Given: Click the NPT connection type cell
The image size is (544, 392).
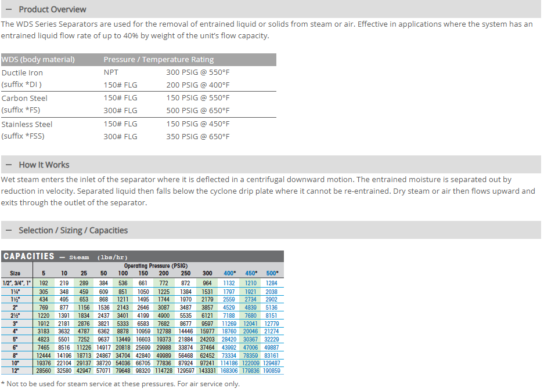Looking at the screenshot, I should pos(111,72).
